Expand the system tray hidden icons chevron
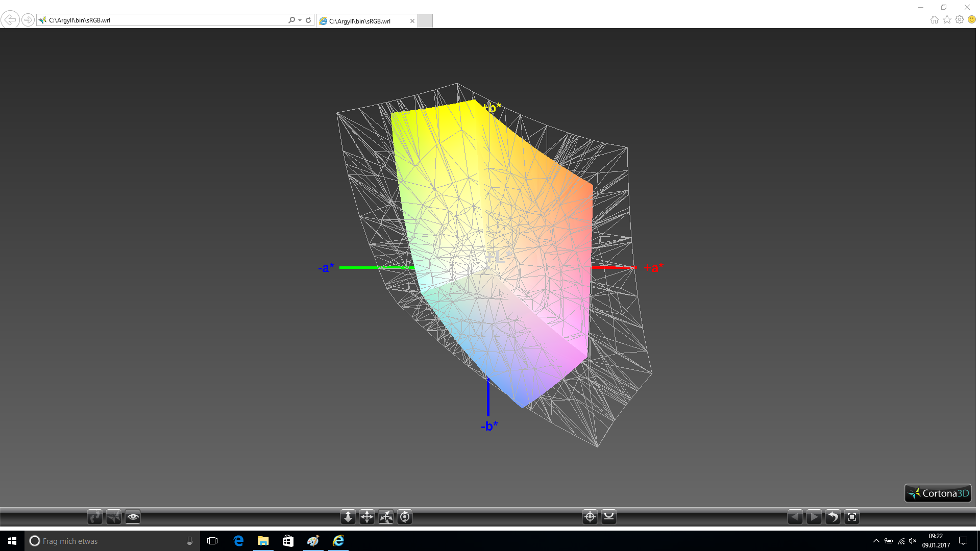 pyautogui.click(x=876, y=541)
